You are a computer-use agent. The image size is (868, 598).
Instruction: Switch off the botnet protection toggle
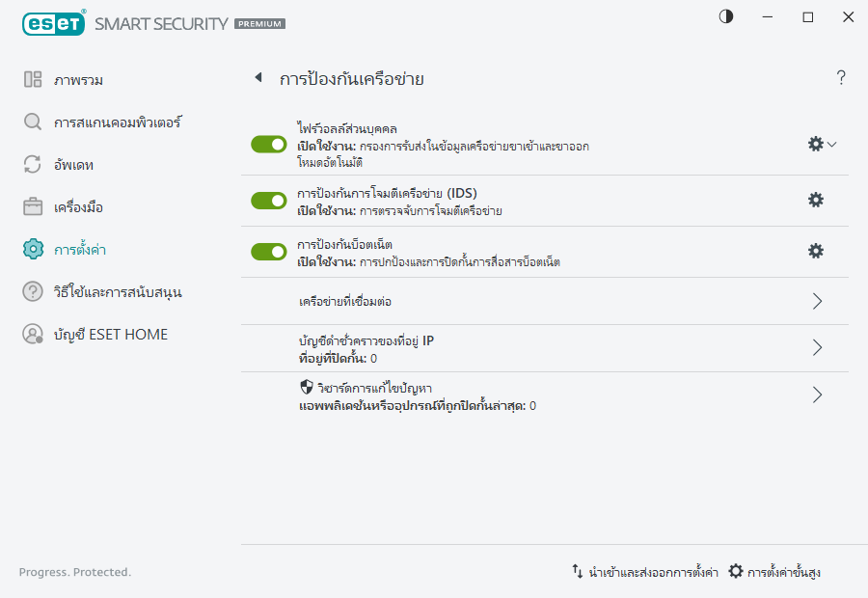coord(266,251)
